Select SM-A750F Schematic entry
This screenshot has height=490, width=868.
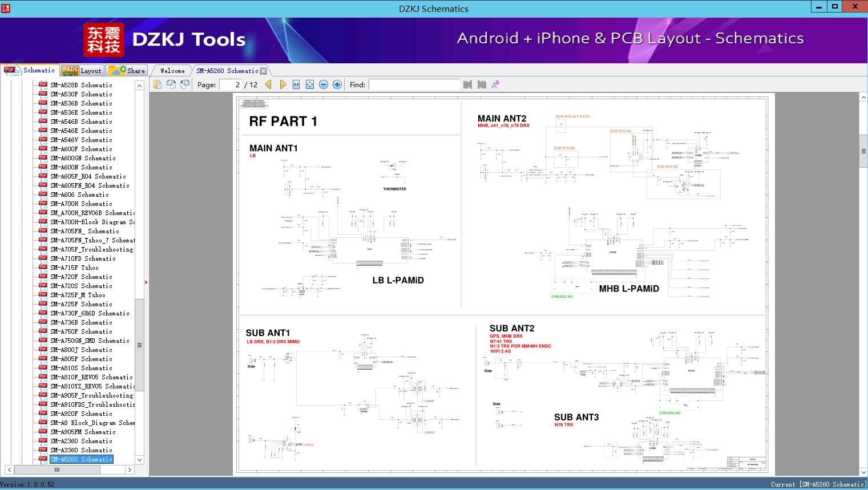point(81,331)
